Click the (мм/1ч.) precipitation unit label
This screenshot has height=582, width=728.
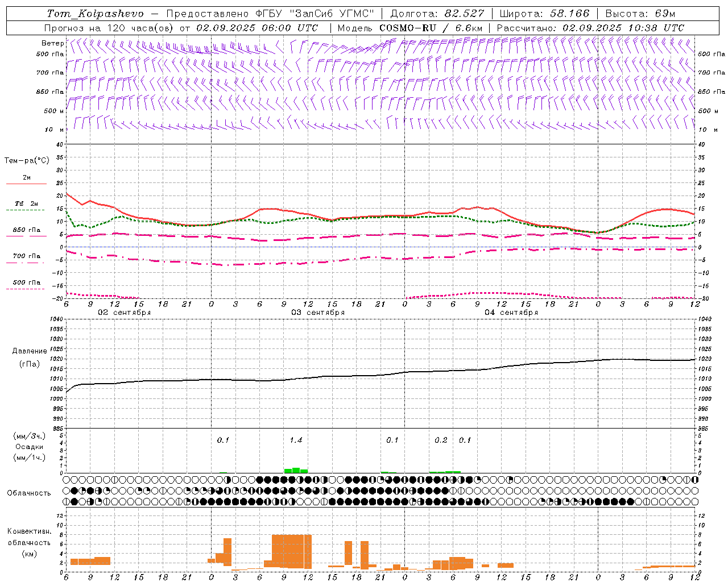click(30, 458)
